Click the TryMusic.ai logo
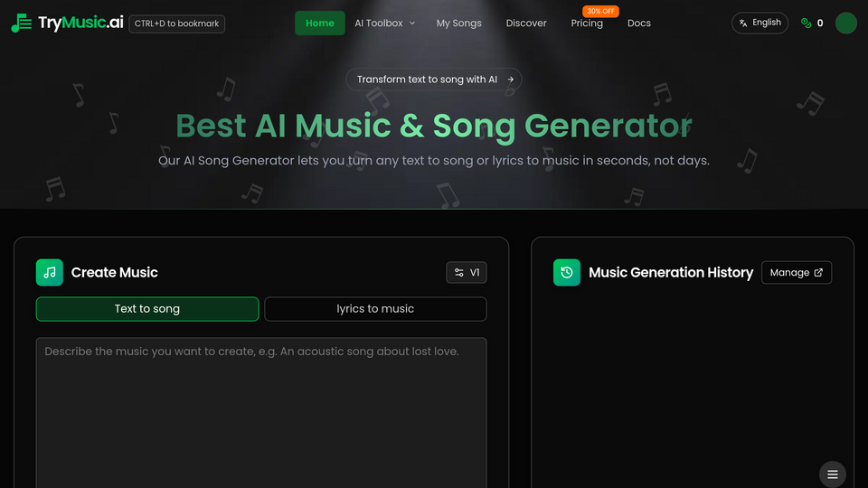The image size is (868, 488). [x=67, y=23]
